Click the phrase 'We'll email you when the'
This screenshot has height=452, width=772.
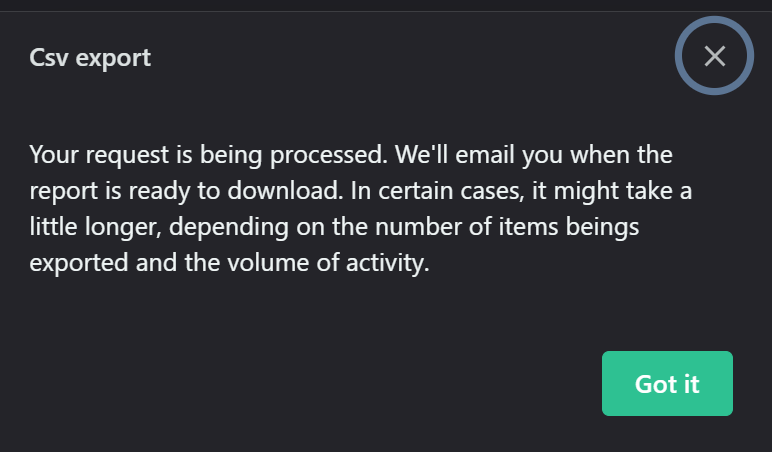[x=534, y=155]
